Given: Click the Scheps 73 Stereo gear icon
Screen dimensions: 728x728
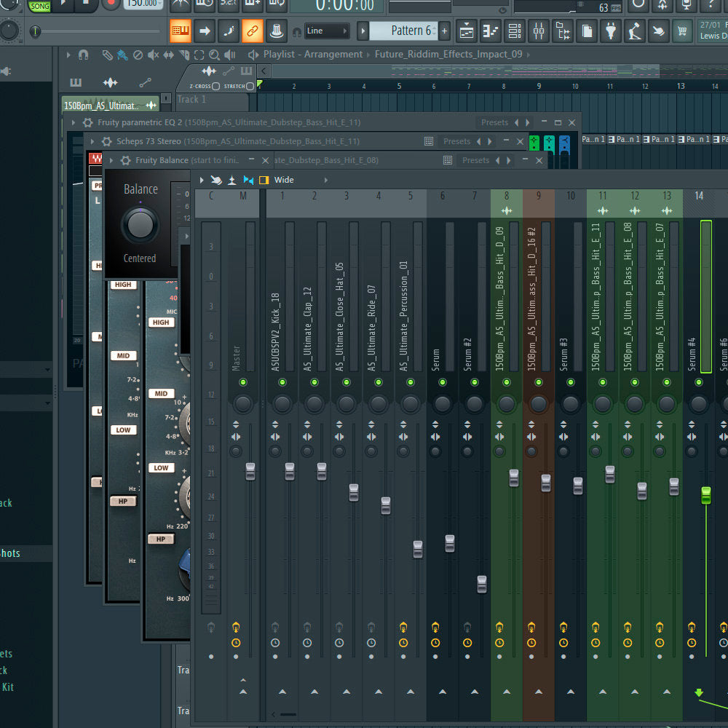Looking at the screenshot, I should 107,141.
